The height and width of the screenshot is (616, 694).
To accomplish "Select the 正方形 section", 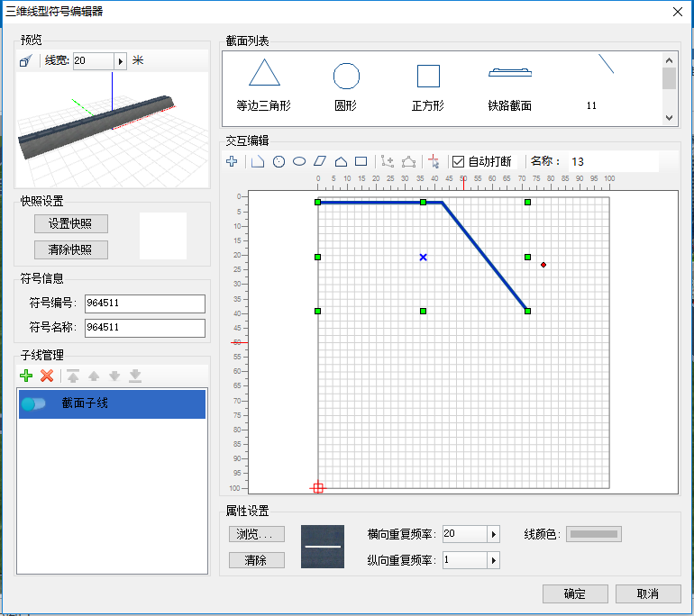I will click(x=428, y=86).
